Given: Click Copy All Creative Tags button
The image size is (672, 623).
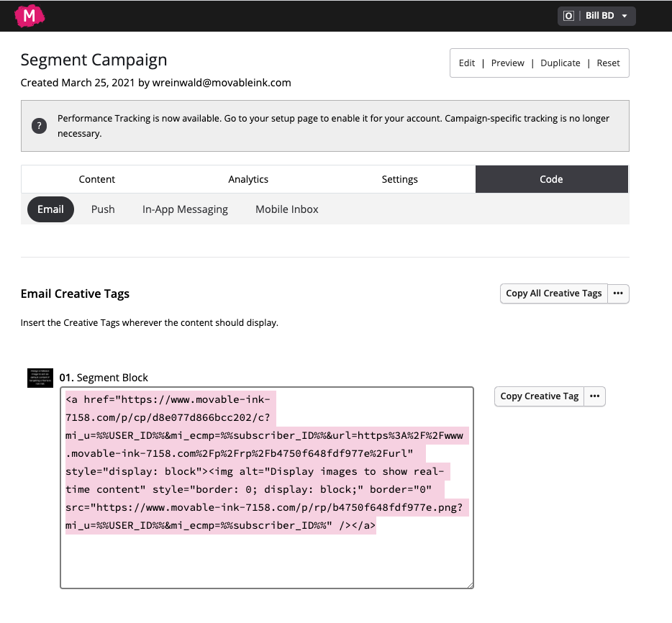Looking at the screenshot, I should click(x=554, y=294).
